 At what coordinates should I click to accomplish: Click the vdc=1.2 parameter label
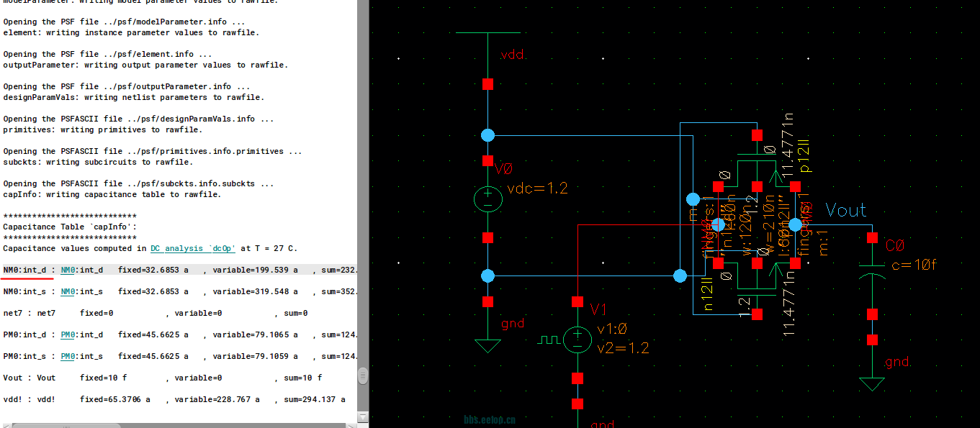(538, 188)
